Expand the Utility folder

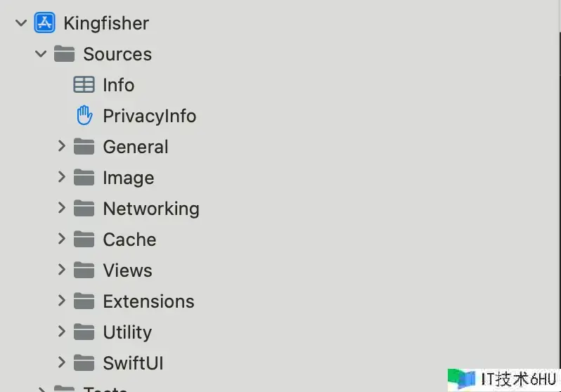pos(61,332)
